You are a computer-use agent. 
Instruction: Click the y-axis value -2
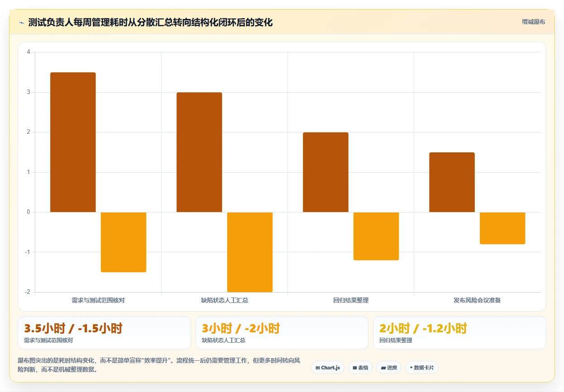point(28,292)
